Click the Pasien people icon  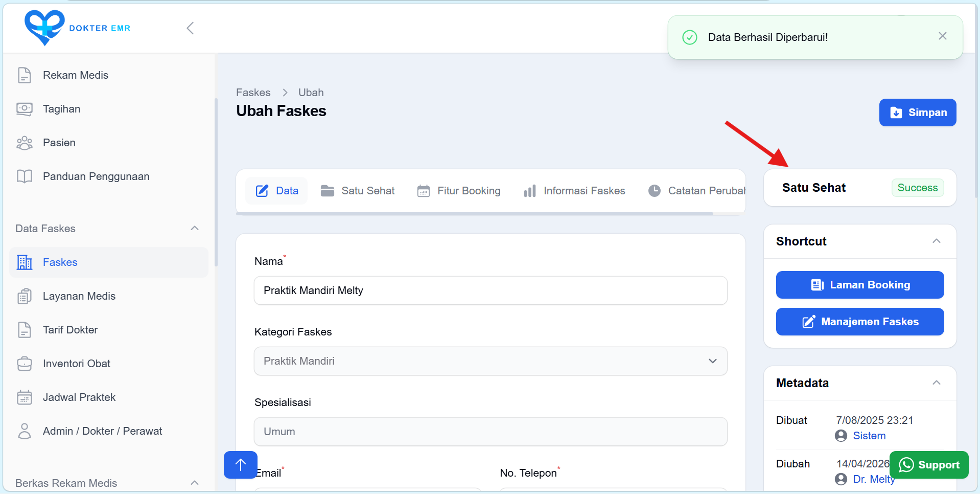pyautogui.click(x=25, y=143)
